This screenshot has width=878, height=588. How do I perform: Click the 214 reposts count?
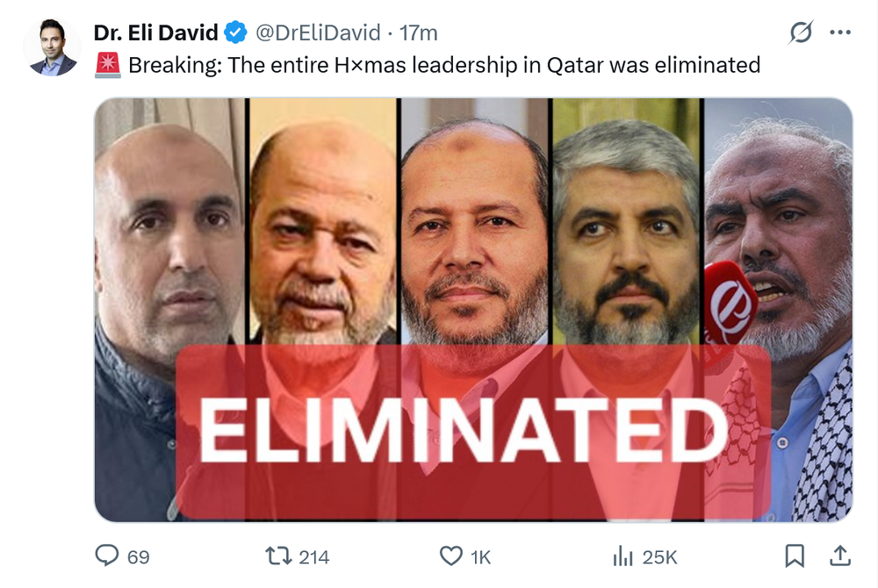point(314,557)
